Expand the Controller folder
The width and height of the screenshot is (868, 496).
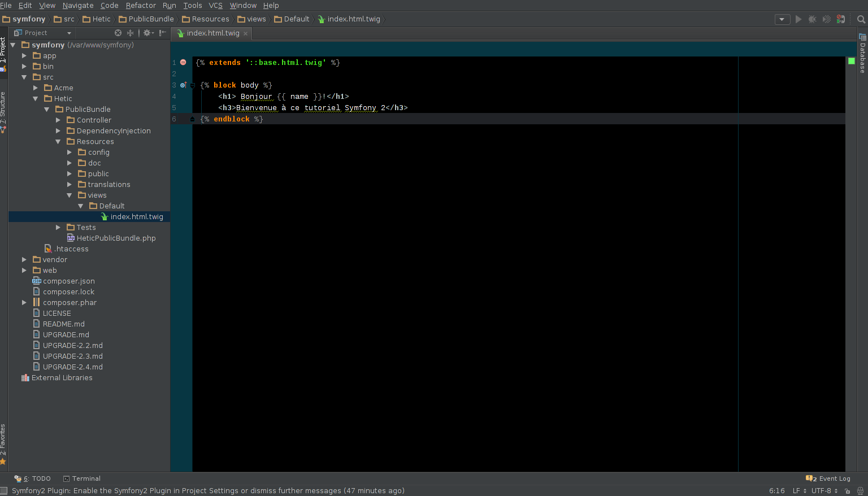tap(58, 120)
